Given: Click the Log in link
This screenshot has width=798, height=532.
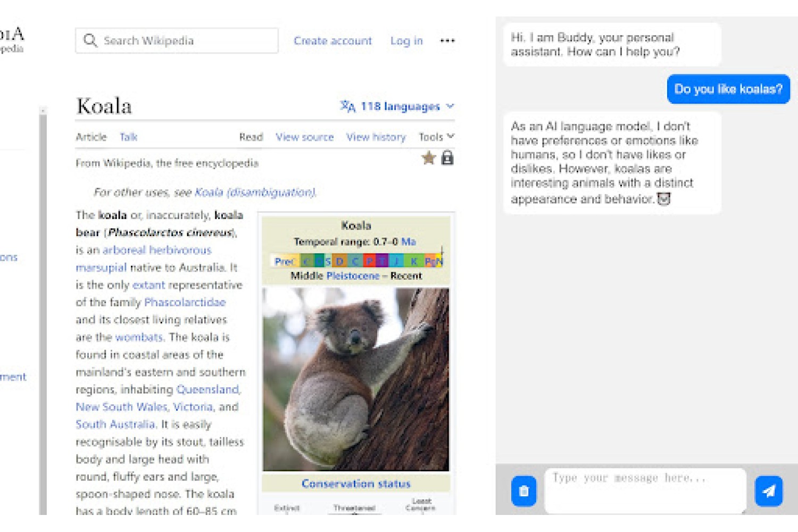Looking at the screenshot, I should [x=406, y=40].
